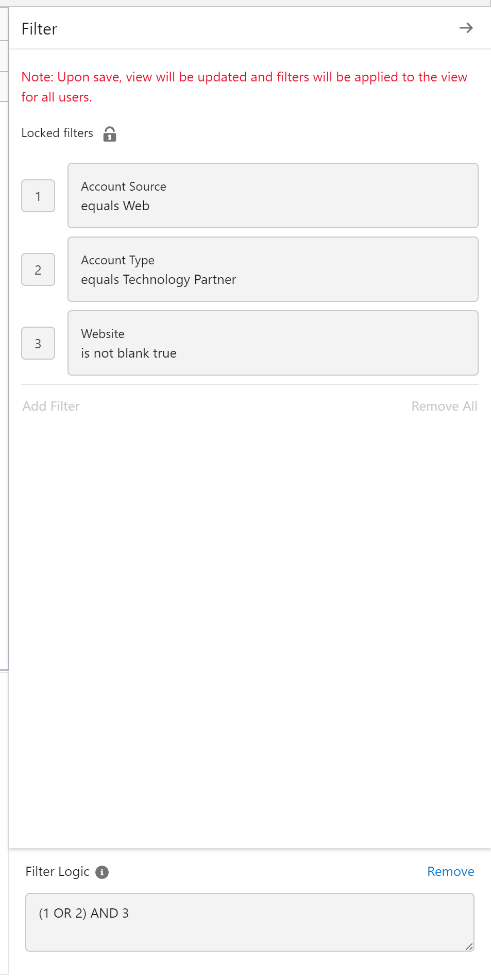Click the Filter Logic label
This screenshot has width=491, height=980.
coord(57,871)
